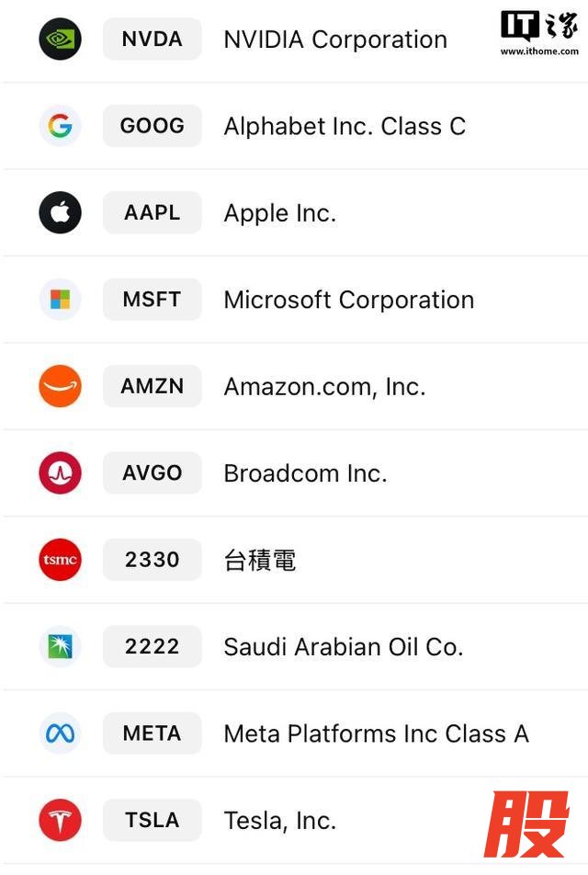Click the Tesla logo icon

click(61, 820)
